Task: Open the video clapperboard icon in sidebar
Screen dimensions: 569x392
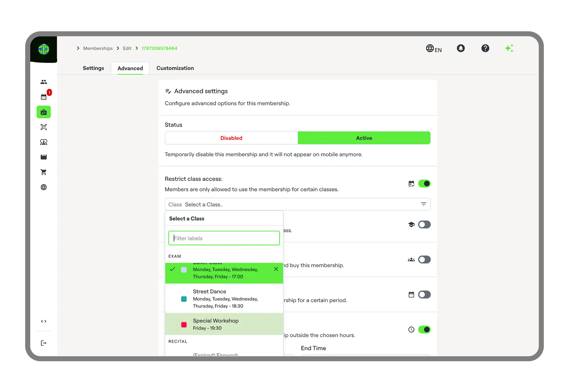Action: click(x=44, y=157)
